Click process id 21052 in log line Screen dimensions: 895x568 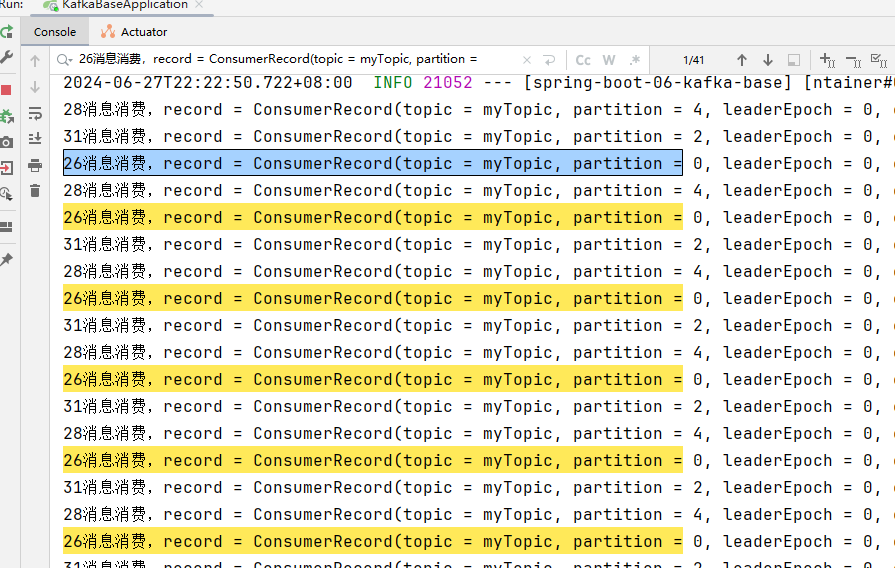pyautogui.click(x=448, y=83)
